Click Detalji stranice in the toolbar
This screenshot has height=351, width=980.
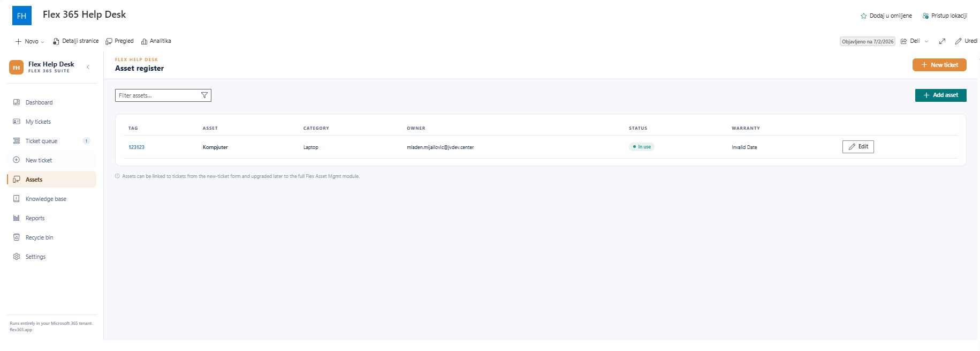[x=76, y=41]
